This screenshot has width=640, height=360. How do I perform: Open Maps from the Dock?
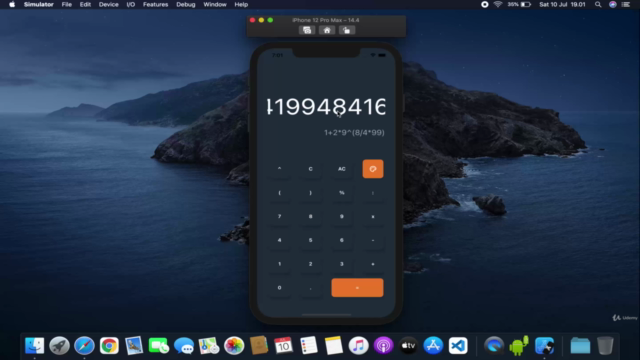(209, 346)
